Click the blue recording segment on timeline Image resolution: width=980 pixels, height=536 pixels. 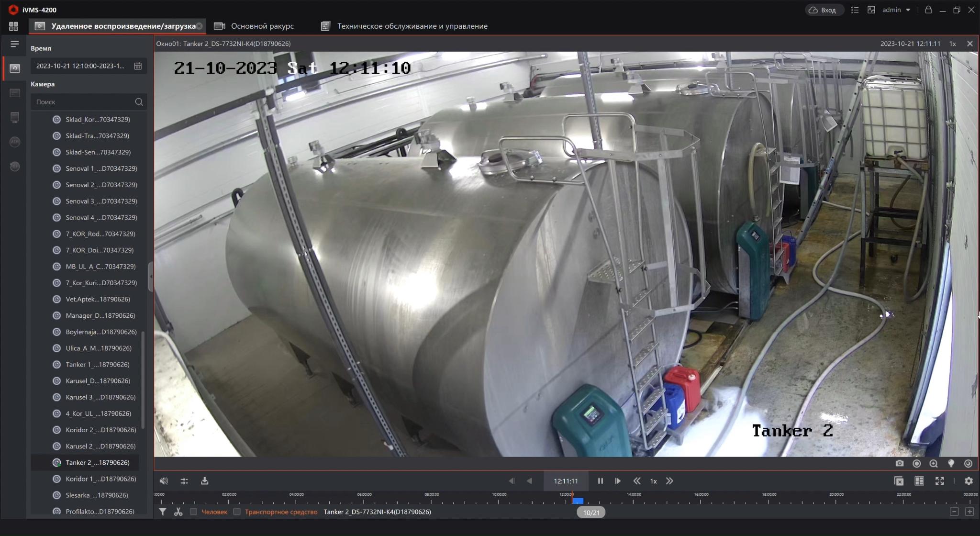click(578, 501)
